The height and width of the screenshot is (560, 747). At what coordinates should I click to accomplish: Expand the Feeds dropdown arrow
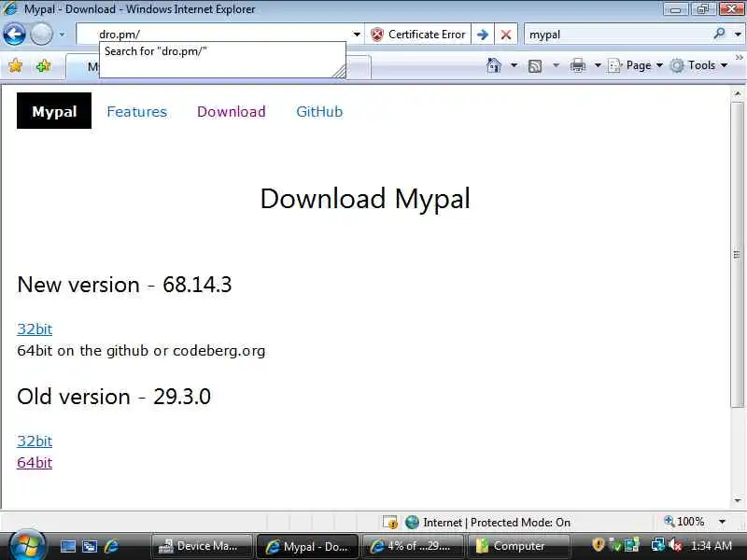click(556, 65)
